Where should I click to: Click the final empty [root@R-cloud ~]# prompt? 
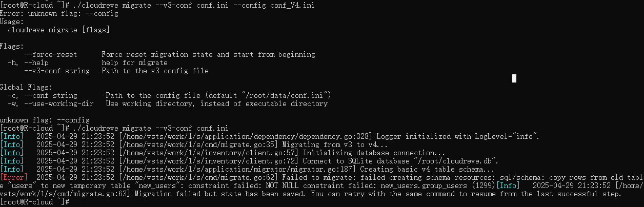[x=34, y=202]
